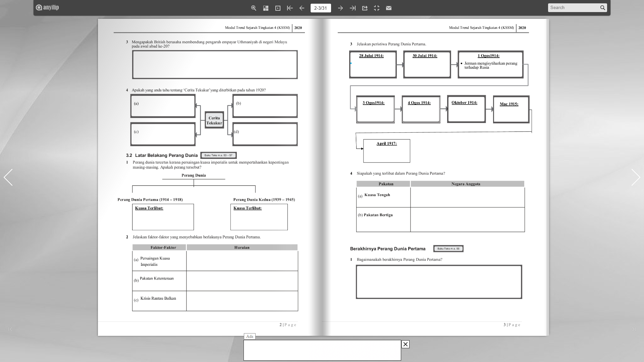Click the '3 | Page' footer
This screenshot has width=644, height=362.
pos(512,325)
